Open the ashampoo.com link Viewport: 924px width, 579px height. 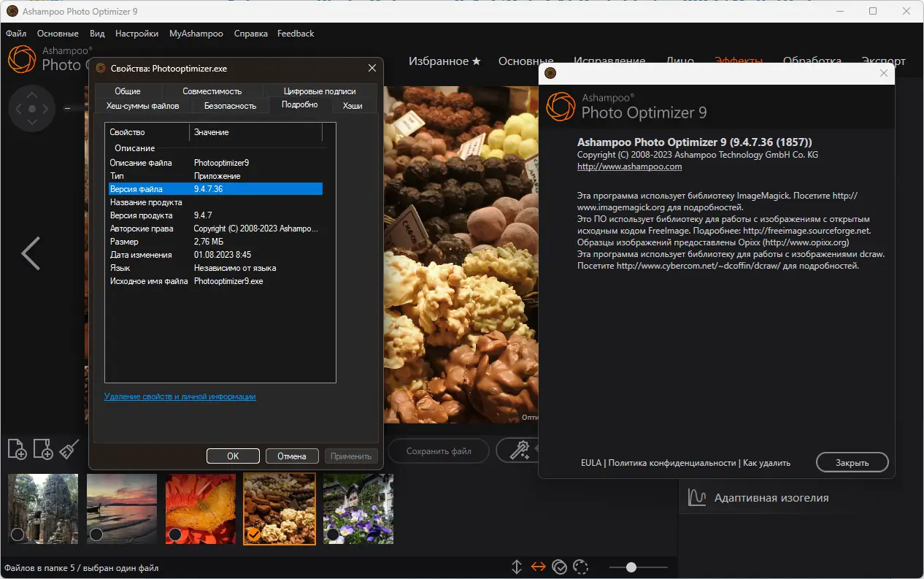(629, 166)
